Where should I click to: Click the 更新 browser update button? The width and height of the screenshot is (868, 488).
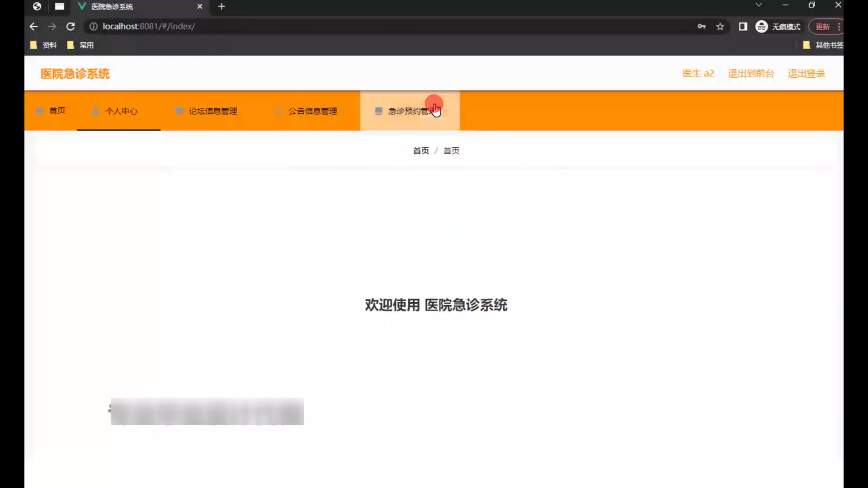pyautogui.click(x=822, y=27)
